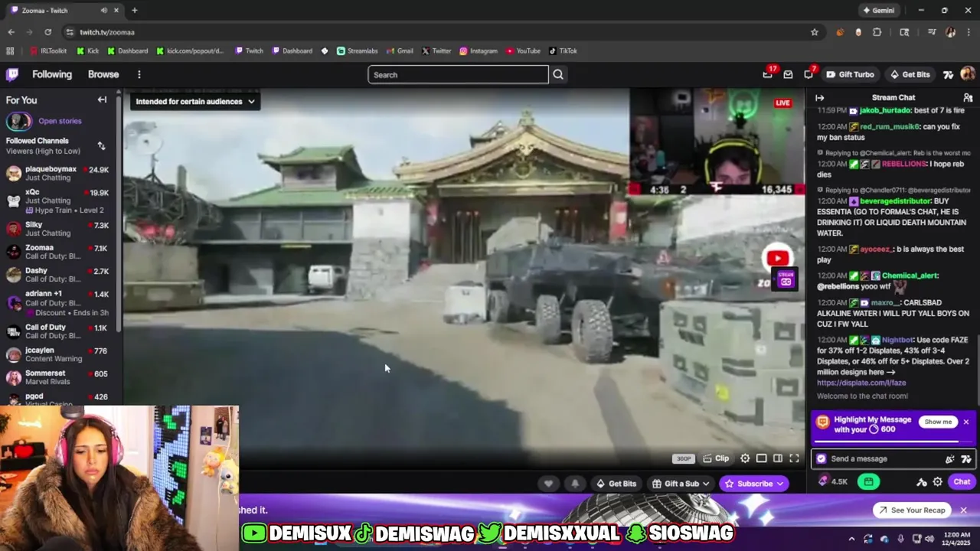Open the YouTube bookmark

coord(523,51)
